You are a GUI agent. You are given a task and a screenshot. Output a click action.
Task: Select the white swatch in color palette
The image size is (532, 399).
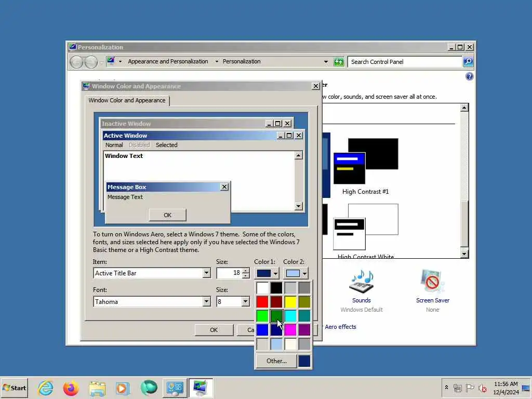click(262, 288)
